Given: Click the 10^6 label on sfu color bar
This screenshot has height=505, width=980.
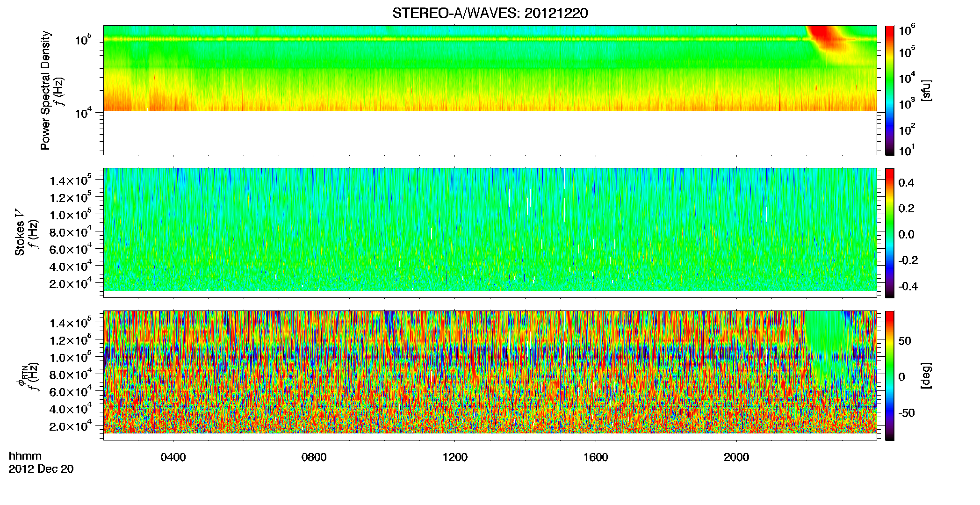Looking at the screenshot, I should (907, 31).
